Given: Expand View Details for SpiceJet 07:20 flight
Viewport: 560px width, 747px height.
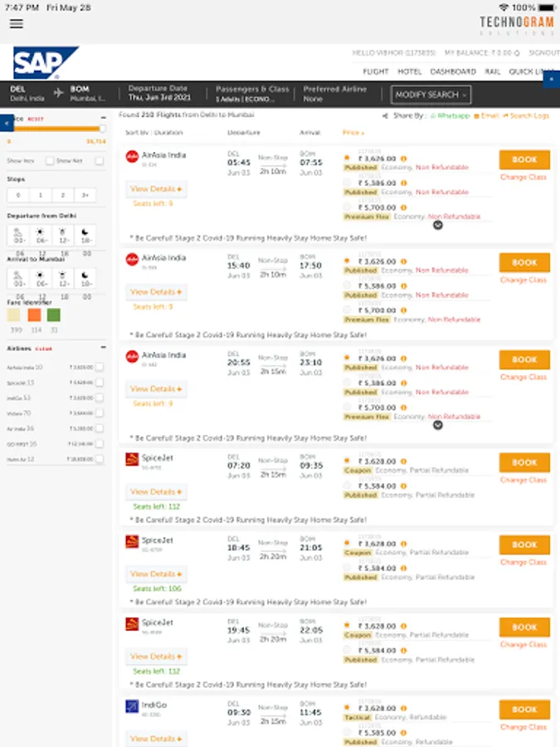Looking at the screenshot, I should (x=156, y=492).
